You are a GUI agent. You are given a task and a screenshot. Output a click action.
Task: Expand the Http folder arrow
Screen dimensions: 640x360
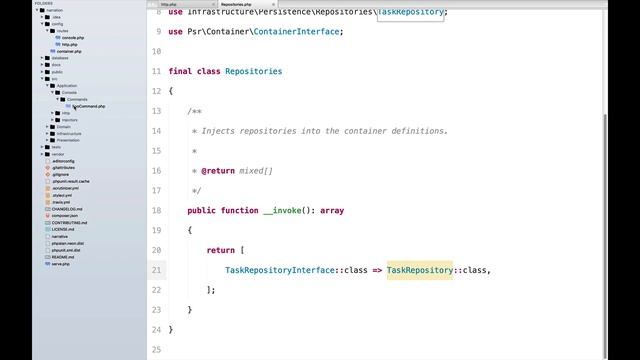[x=52, y=113]
